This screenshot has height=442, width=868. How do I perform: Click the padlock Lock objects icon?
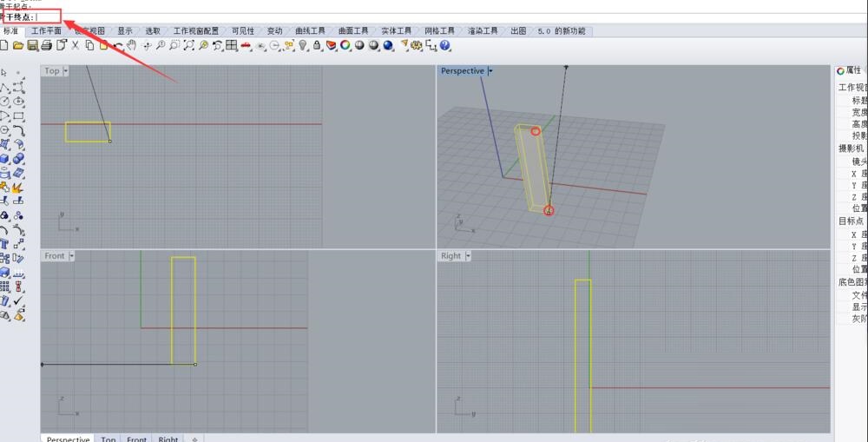317,45
